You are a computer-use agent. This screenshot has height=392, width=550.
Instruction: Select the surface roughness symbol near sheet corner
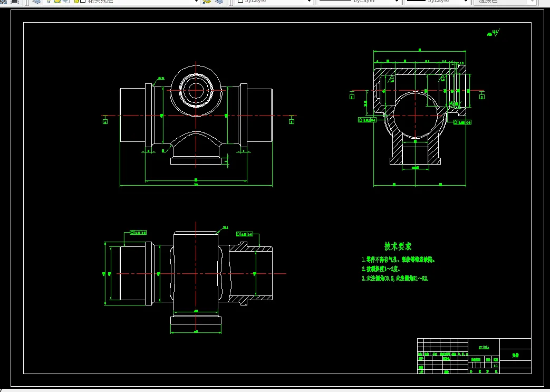(x=493, y=33)
